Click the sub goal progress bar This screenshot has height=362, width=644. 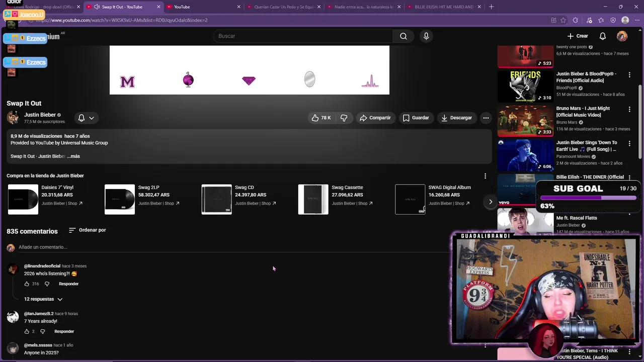click(x=588, y=198)
